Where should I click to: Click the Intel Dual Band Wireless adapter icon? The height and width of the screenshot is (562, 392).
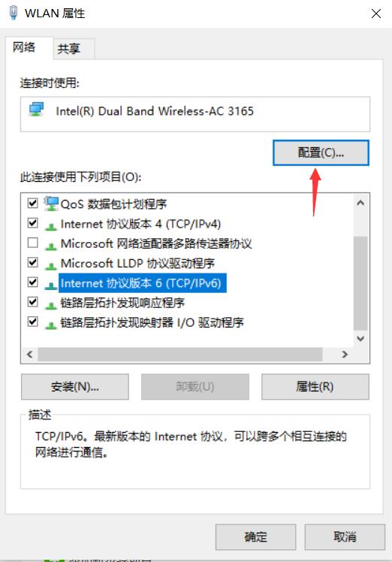(x=36, y=110)
